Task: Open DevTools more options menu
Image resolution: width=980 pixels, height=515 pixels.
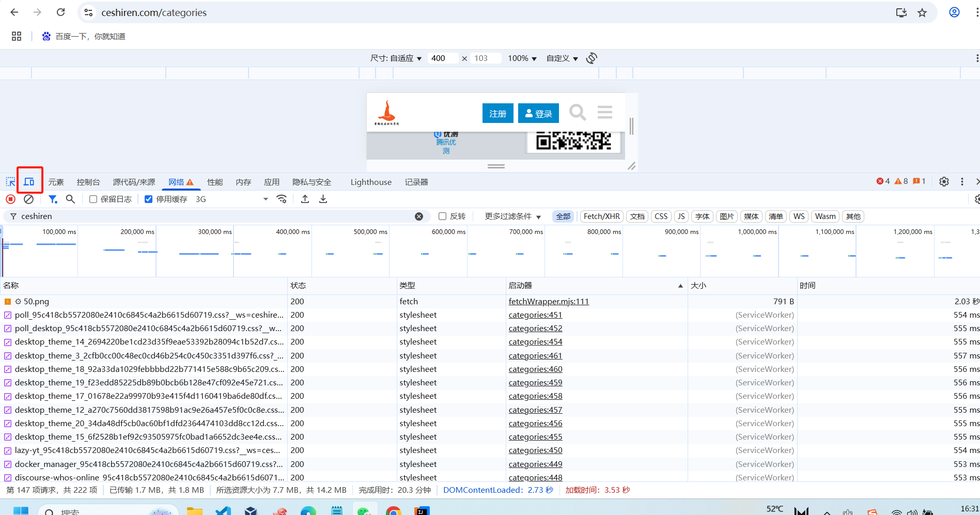Action: coord(962,182)
